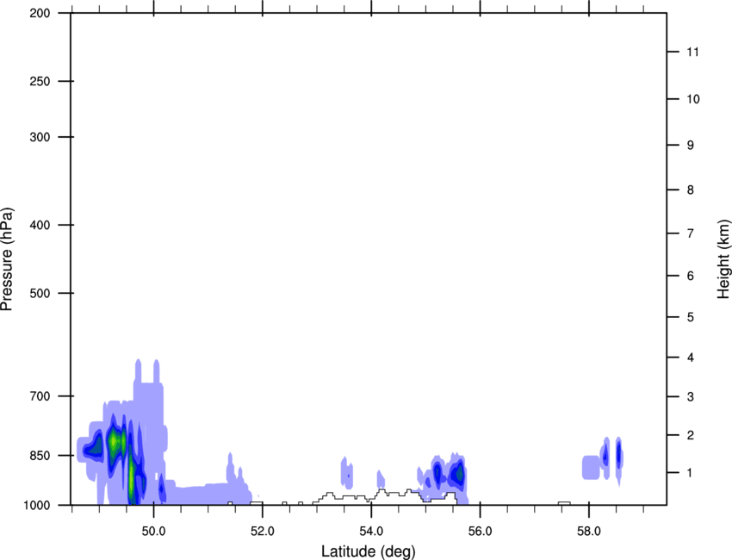Click height tick label 11
732x560 pixels.
(x=692, y=52)
